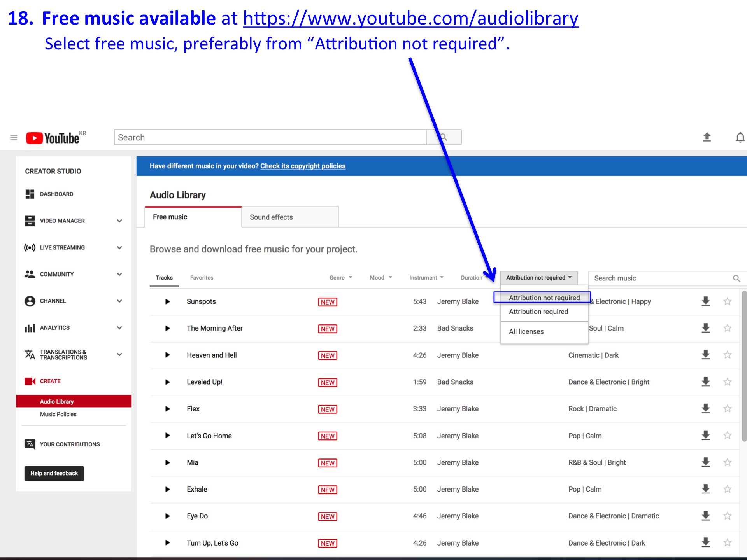Expand the Community section

tap(119, 274)
